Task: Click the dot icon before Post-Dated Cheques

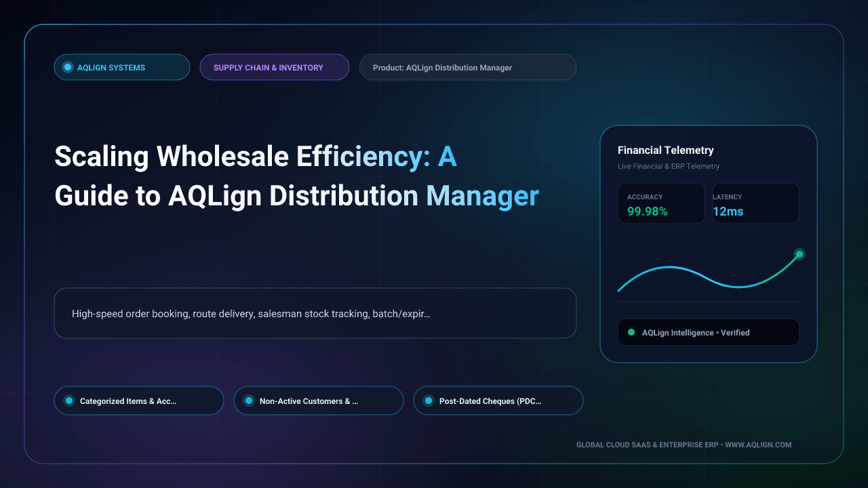Action: pyautogui.click(x=428, y=401)
